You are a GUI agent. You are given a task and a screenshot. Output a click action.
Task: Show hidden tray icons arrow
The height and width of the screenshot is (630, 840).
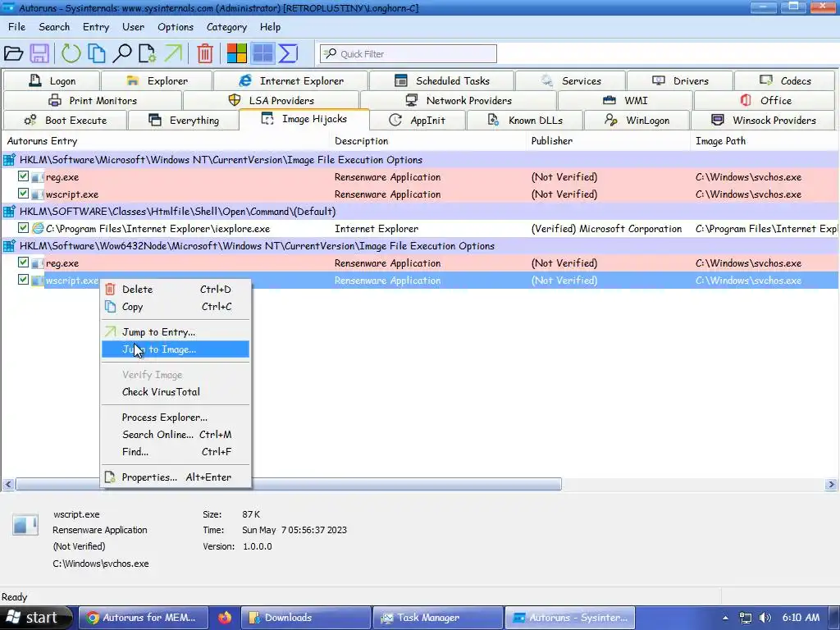[725, 618]
